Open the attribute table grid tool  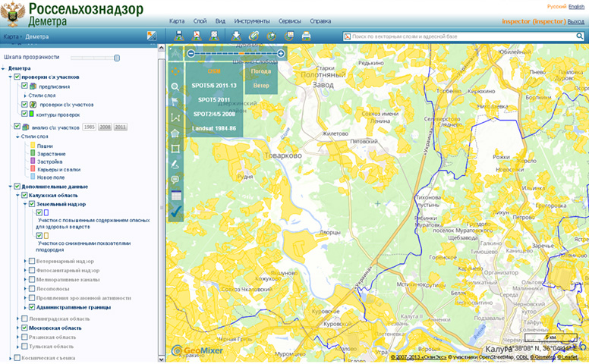tap(176, 196)
